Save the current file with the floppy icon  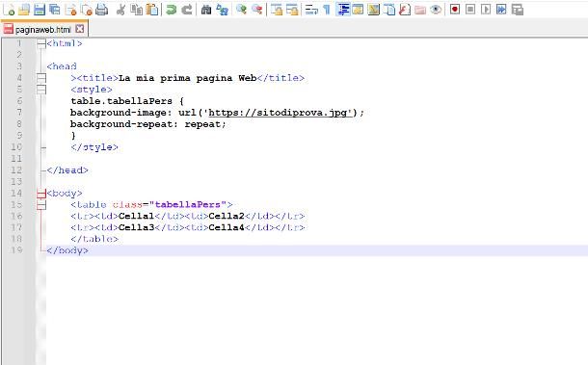click(40, 10)
